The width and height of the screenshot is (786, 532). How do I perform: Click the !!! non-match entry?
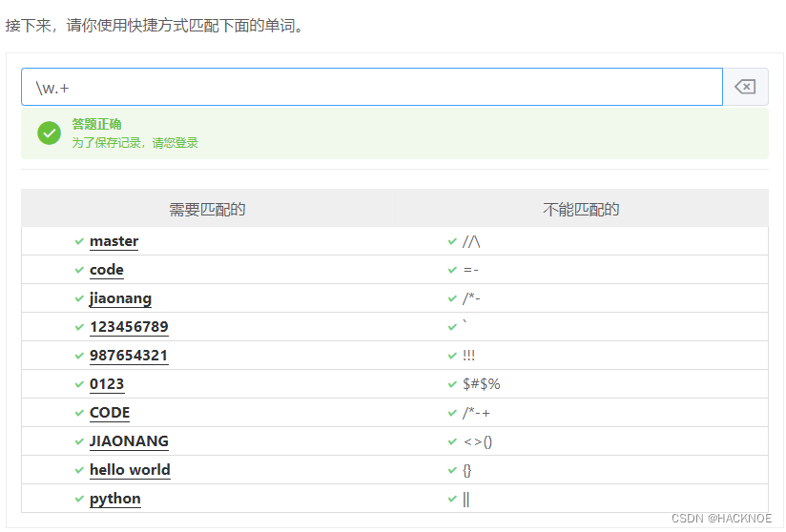pos(468,356)
